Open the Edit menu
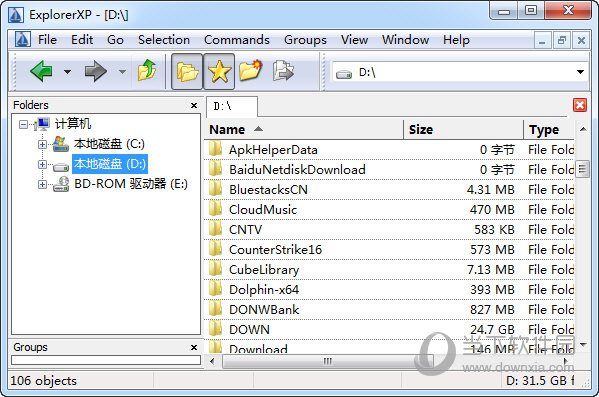The image size is (599, 397). tap(82, 40)
